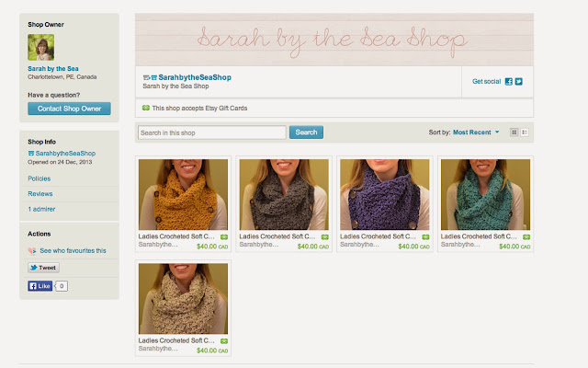Open the Policies link
The width and height of the screenshot is (588, 368).
point(39,178)
